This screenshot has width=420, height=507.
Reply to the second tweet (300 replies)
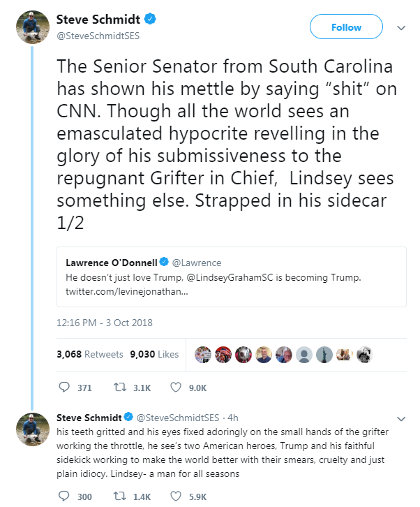(x=65, y=496)
